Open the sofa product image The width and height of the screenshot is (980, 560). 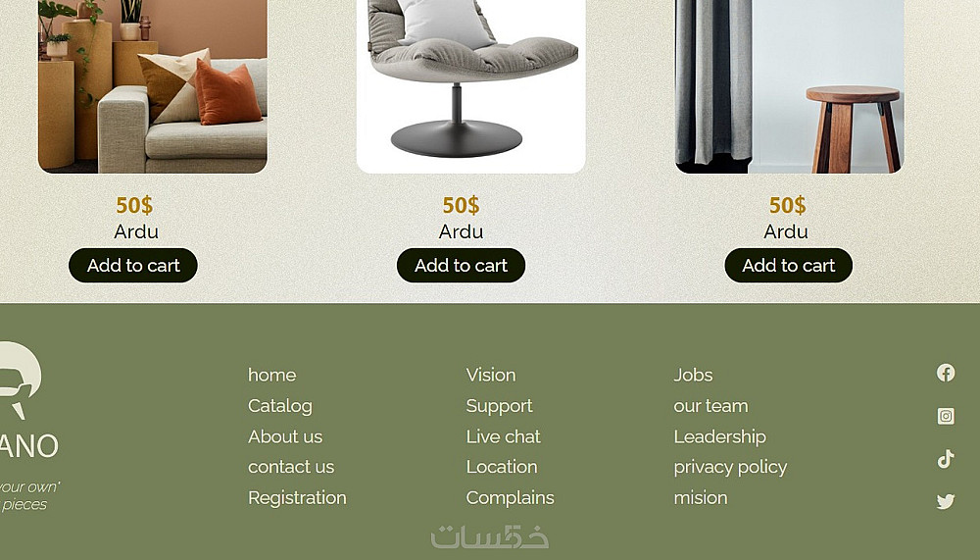tap(153, 86)
